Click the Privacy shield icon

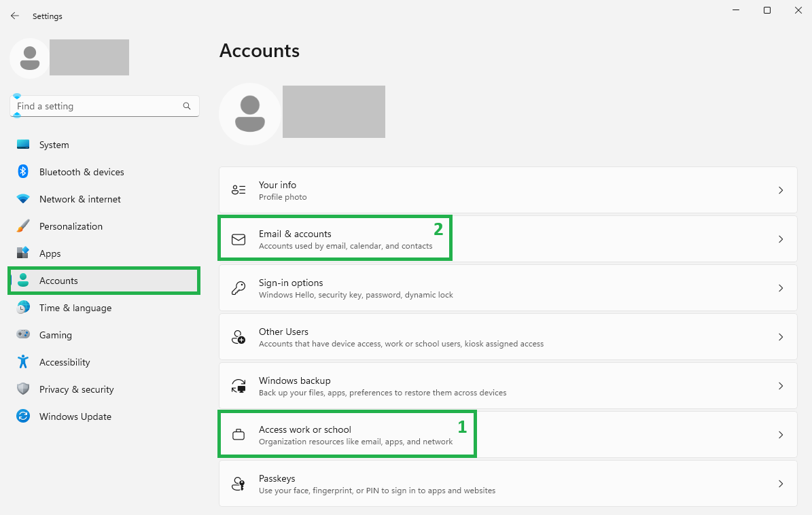click(23, 389)
